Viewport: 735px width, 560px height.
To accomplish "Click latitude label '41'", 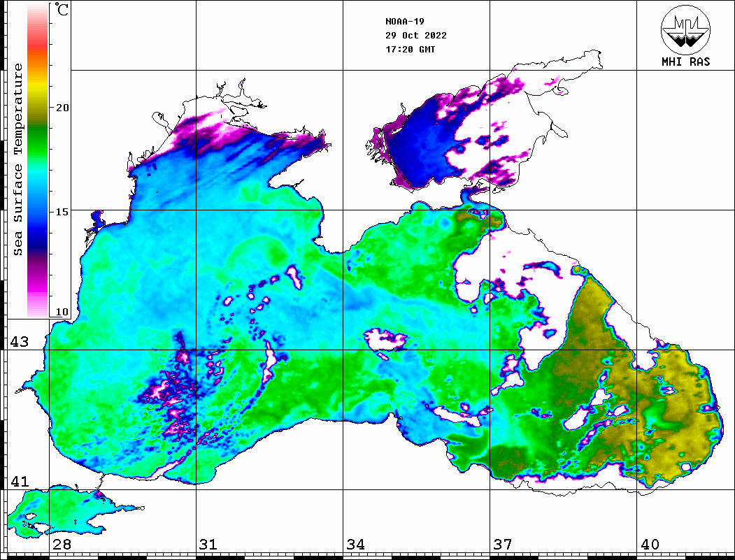I will click(x=20, y=481).
